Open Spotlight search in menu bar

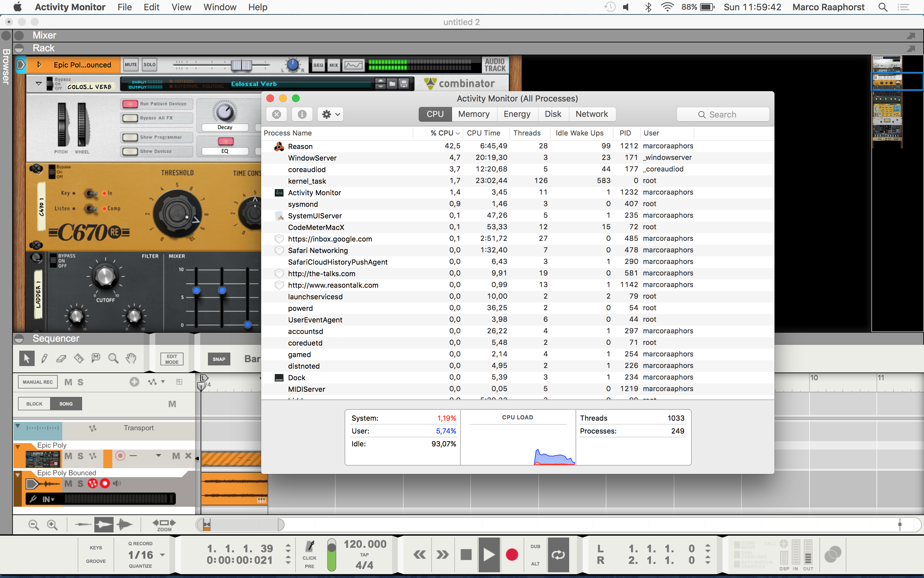point(883,7)
